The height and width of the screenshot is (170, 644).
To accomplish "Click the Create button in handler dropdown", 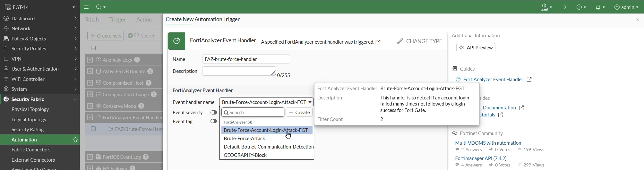I will 299,112.
